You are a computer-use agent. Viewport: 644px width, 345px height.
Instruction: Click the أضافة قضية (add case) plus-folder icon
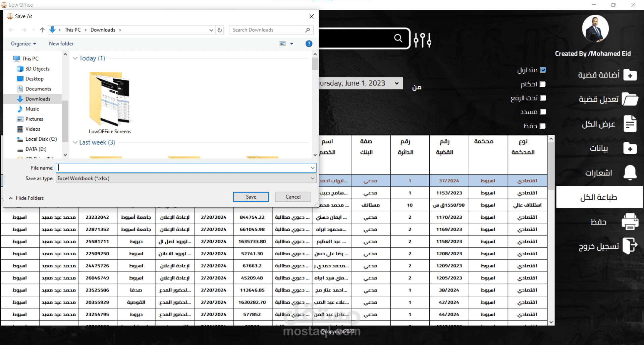coord(630,75)
